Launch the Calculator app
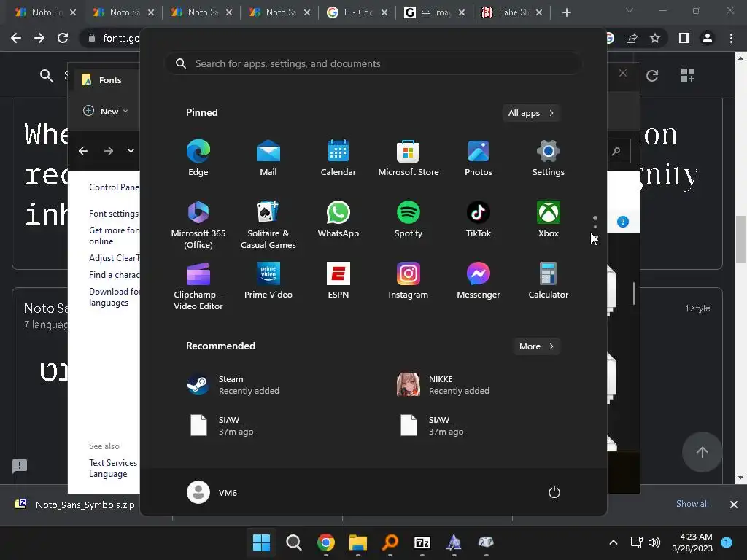This screenshot has width=747, height=560. (549, 280)
